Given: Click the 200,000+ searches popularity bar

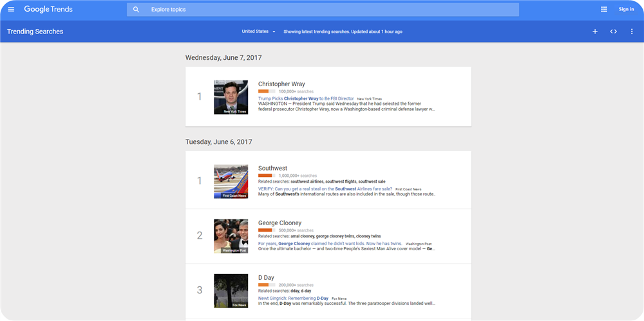Looking at the screenshot, I should (x=267, y=285).
